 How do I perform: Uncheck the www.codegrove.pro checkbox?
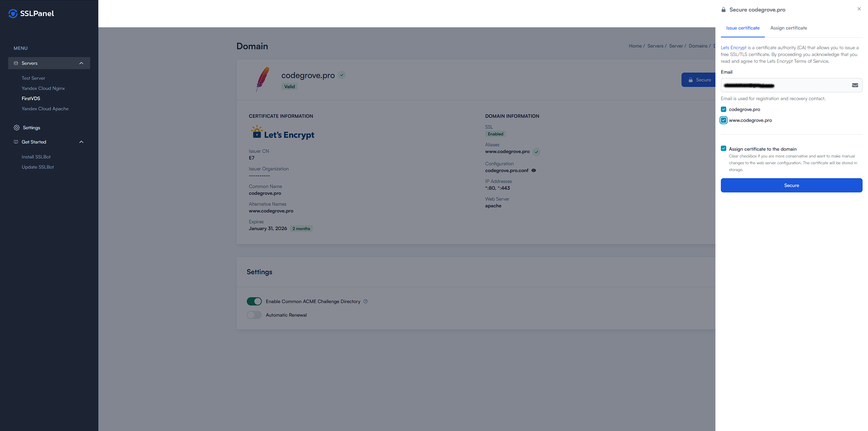724,120
